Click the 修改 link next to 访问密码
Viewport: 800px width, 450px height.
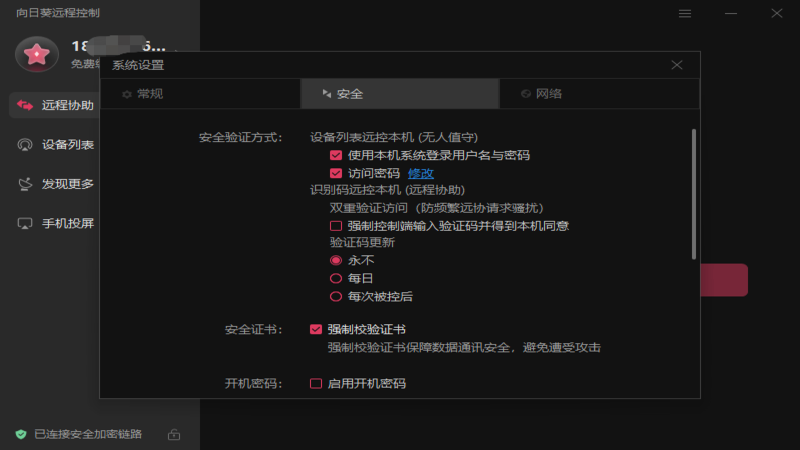(421, 173)
